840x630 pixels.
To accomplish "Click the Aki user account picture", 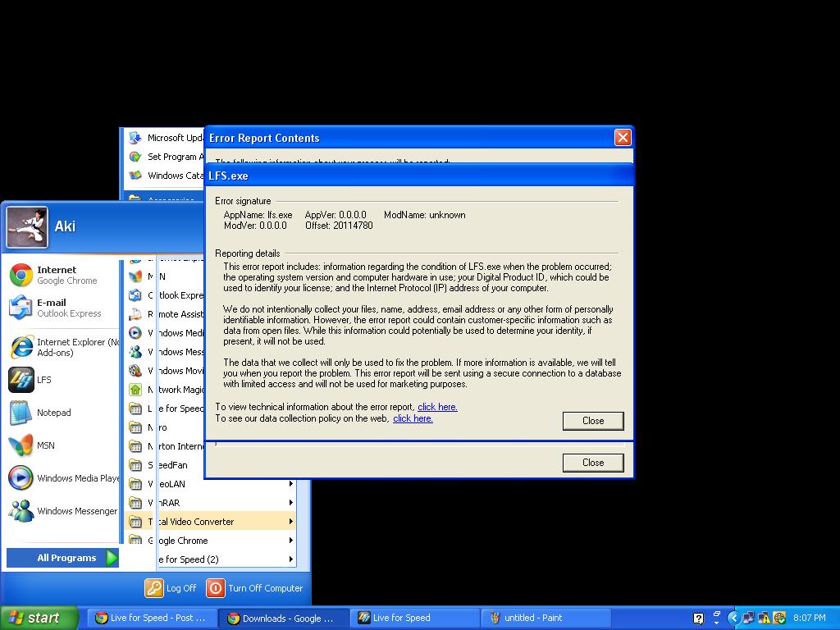I will pyautogui.click(x=27, y=228).
